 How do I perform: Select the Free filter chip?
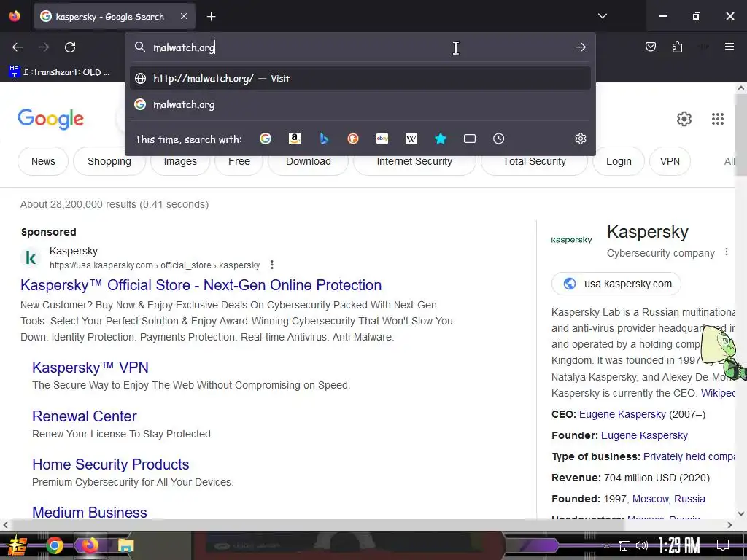(x=239, y=161)
